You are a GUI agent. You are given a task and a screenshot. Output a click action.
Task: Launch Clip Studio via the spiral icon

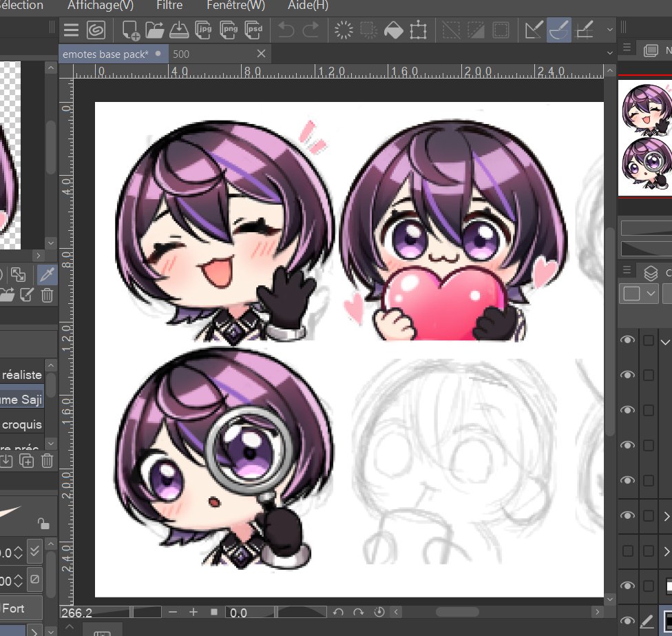(x=96, y=30)
